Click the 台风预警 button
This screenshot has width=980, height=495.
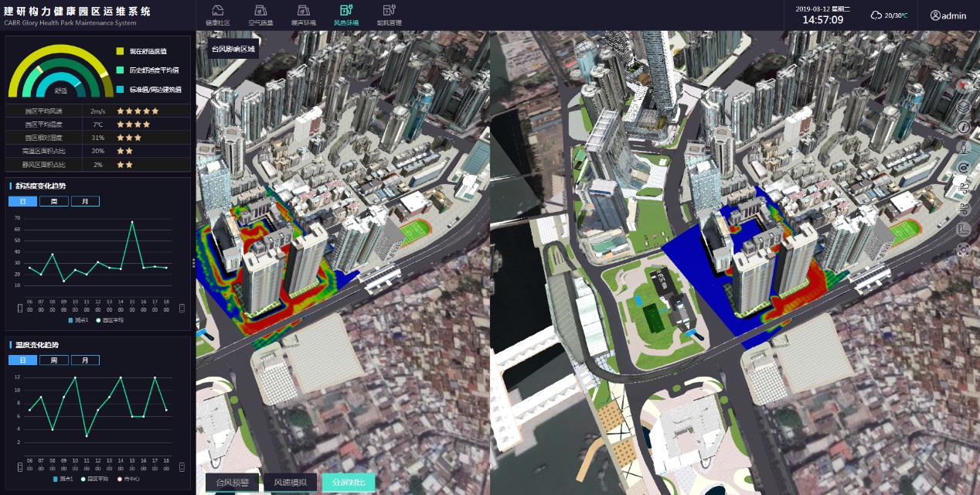(x=231, y=483)
